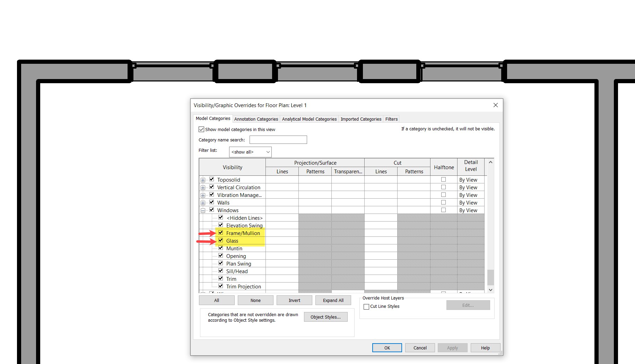Collapse the Windows category tree
The width and height of the screenshot is (635, 364).
pos(203,210)
